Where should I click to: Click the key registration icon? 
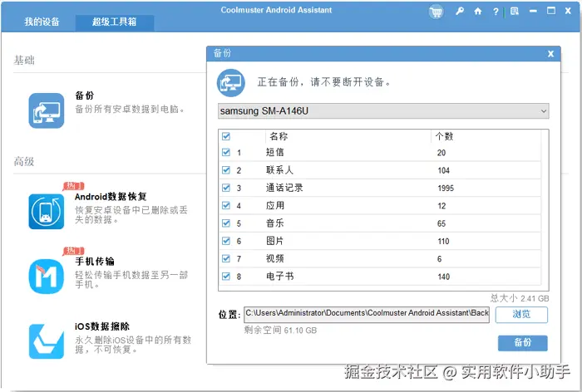coord(460,11)
